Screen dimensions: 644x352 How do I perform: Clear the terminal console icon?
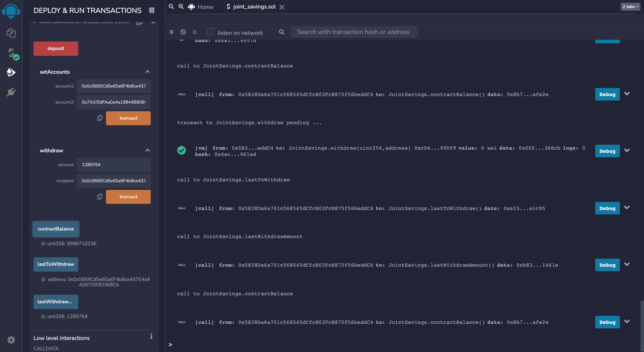(x=183, y=32)
